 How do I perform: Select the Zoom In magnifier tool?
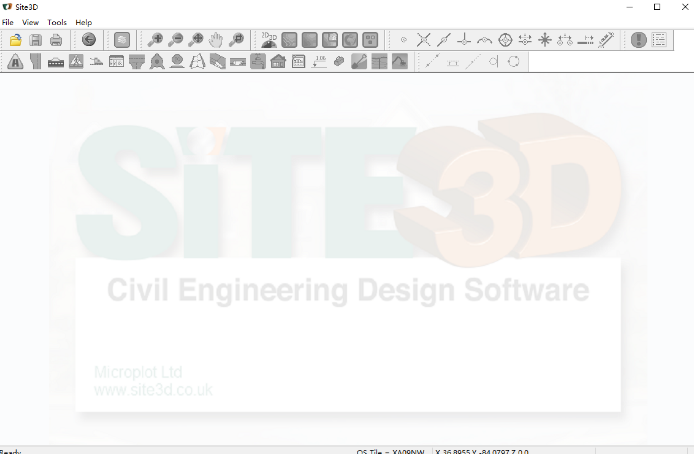[x=155, y=40]
